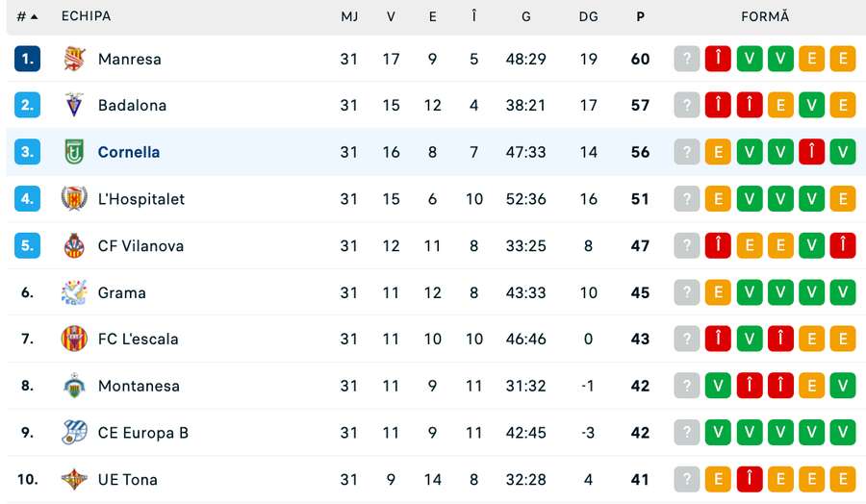Click the L'Hospitalet team crest
Screen dimensions: 866x504
coord(74,199)
